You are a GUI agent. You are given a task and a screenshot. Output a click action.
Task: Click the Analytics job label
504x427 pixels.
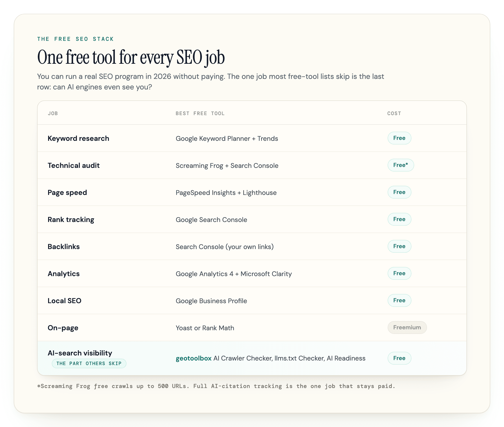pyautogui.click(x=64, y=274)
